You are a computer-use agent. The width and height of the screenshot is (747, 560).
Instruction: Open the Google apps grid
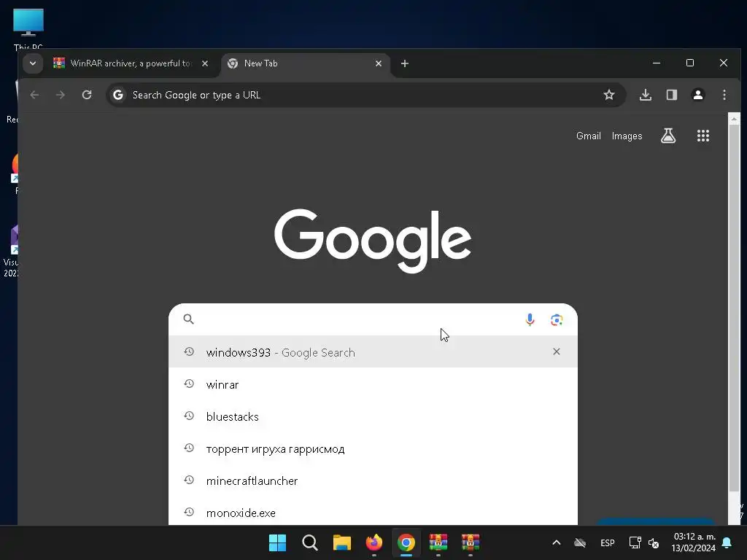click(x=703, y=136)
